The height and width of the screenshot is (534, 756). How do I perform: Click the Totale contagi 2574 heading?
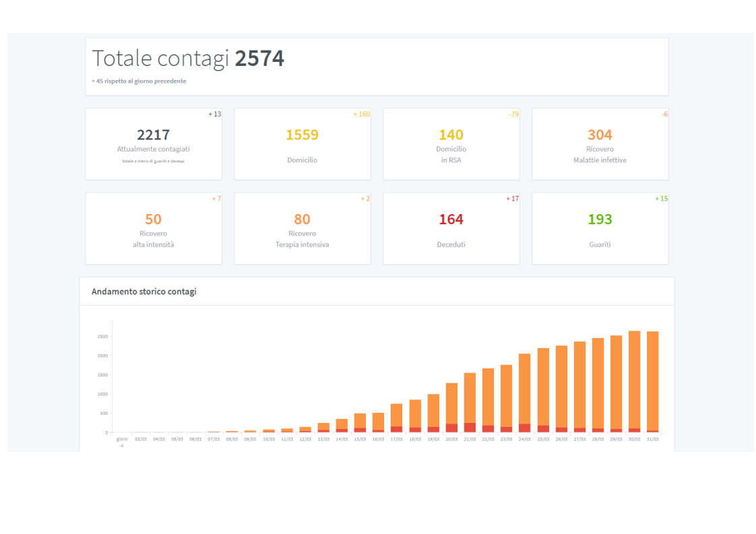[188, 59]
